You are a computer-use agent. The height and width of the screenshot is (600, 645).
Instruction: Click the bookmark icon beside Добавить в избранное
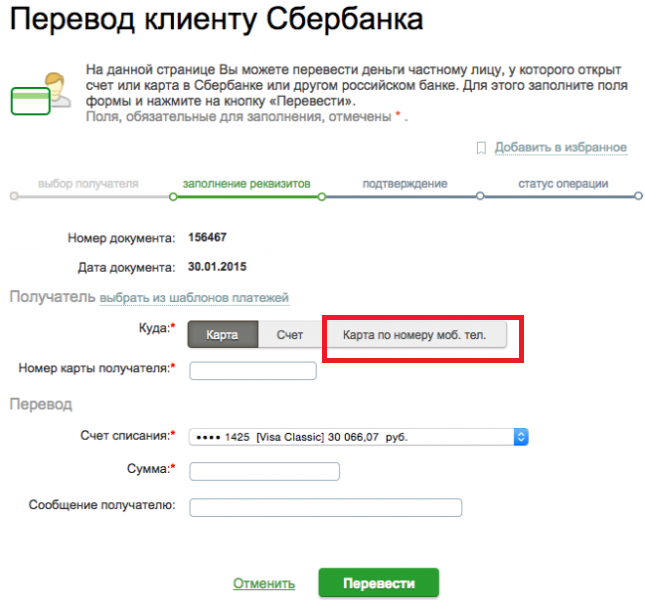[x=481, y=148]
